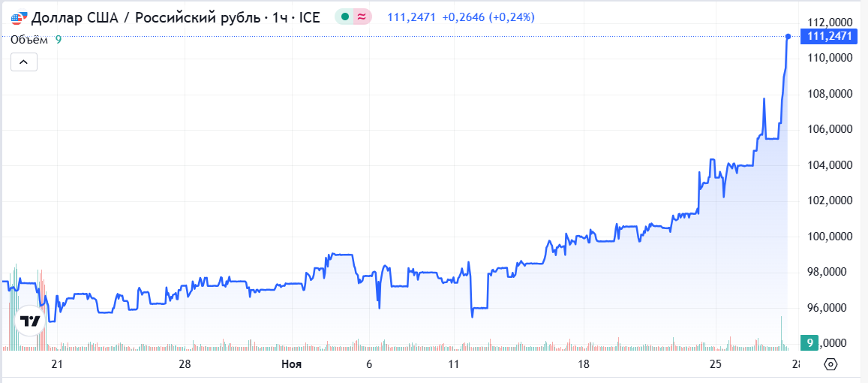Click the 21 date label on time axis
Screen dimensions: 868x383
56,365
